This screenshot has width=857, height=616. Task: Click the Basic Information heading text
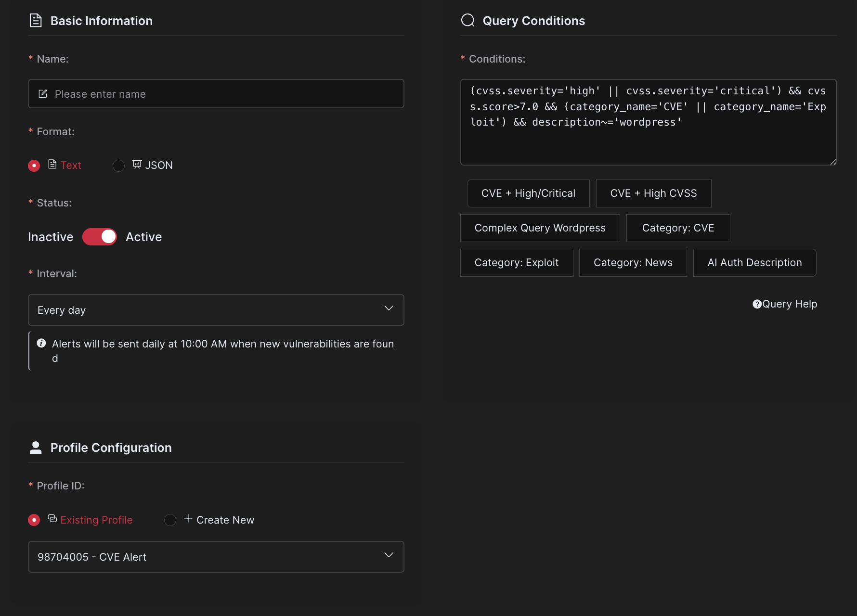102,21
